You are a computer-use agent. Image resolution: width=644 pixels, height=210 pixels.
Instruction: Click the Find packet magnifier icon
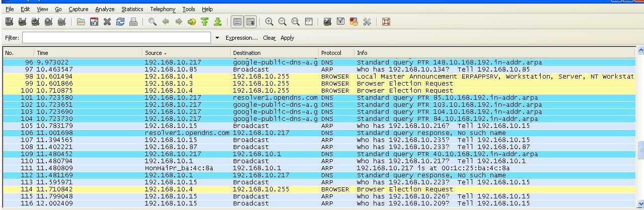click(x=152, y=22)
